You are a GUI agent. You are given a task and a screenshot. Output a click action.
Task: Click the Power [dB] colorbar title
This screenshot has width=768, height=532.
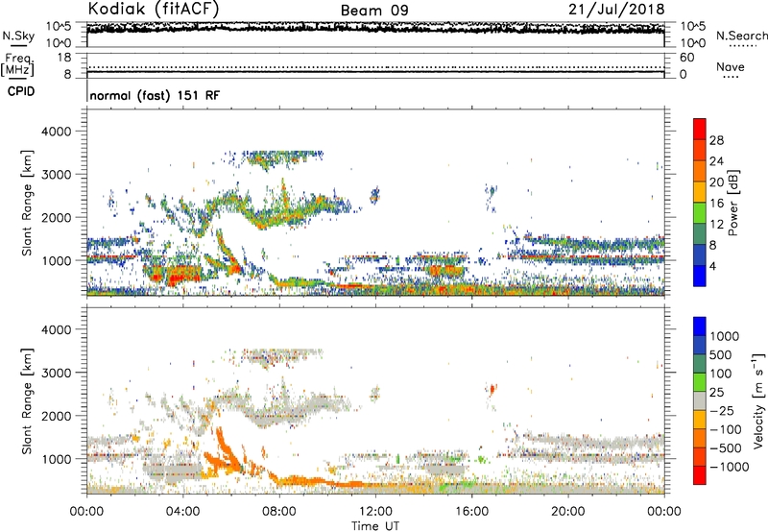click(733, 203)
